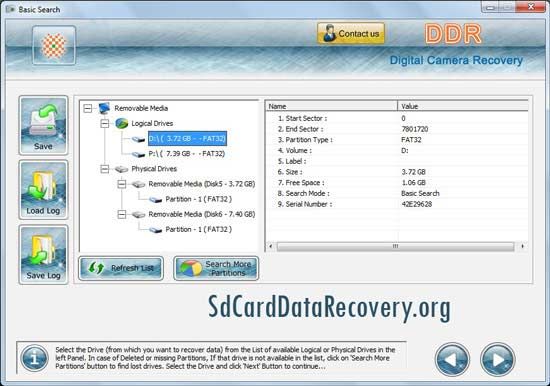Image resolution: width=550 pixels, height=386 pixels.
Task: Collapse Removable Media Disk5 node
Action: pos(122,184)
